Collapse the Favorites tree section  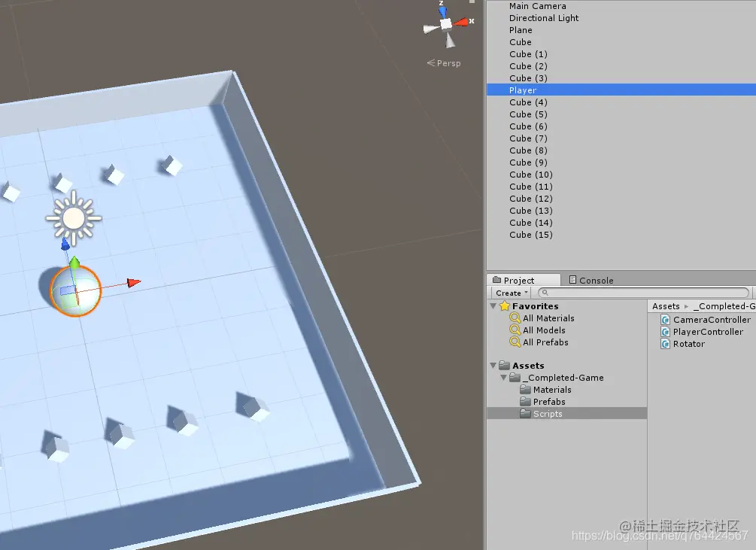pos(493,306)
